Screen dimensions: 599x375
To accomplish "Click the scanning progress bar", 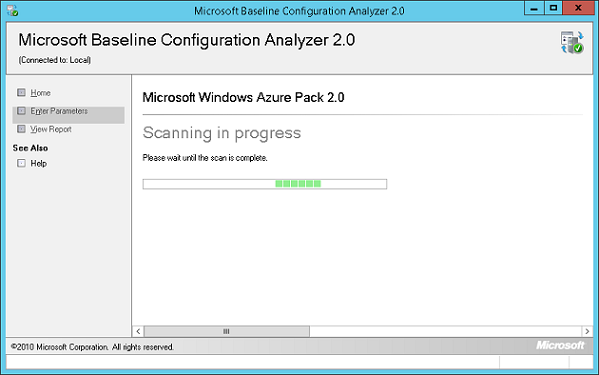I will tap(265, 184).
